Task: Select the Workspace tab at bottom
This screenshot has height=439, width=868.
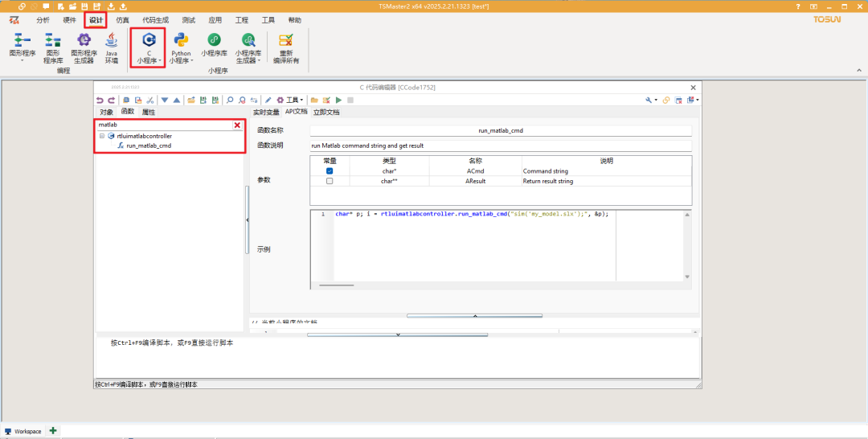Action: 23,431
